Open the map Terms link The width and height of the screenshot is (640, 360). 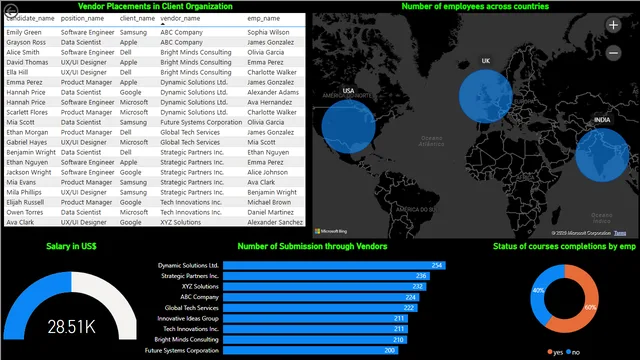[x=620, y=233]
